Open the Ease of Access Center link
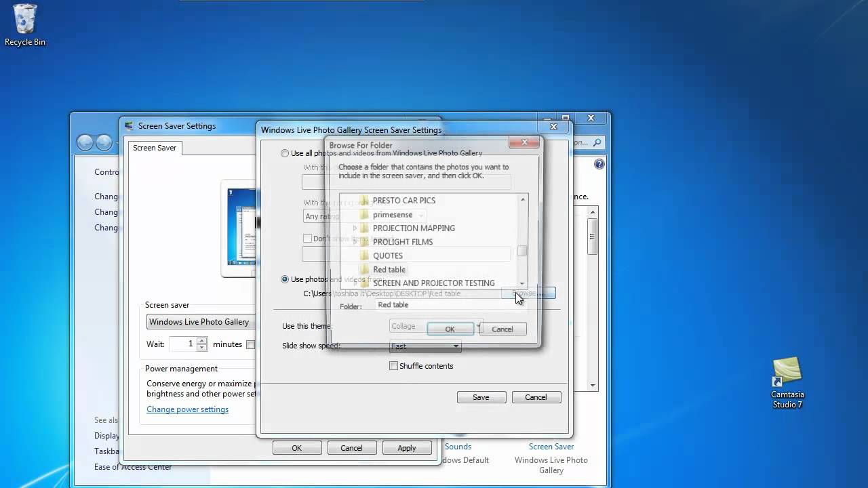Screen dimensions: 868x488 click(x=133, y=467)
